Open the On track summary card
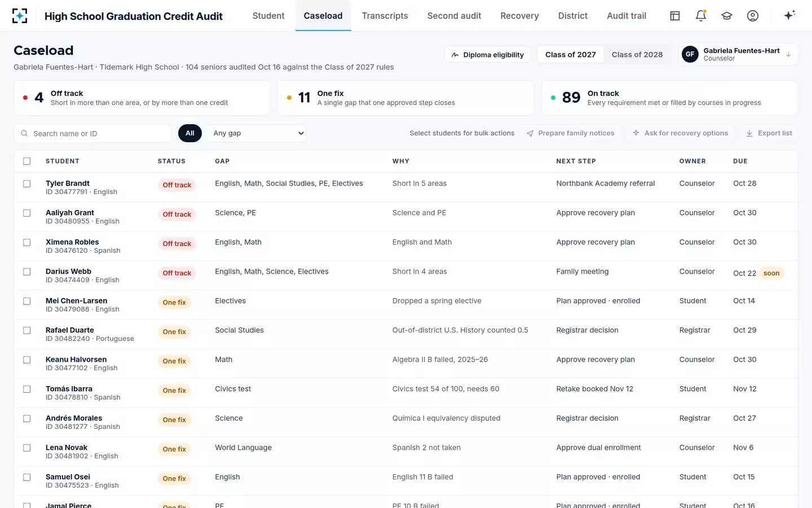 tap(670, 98)
